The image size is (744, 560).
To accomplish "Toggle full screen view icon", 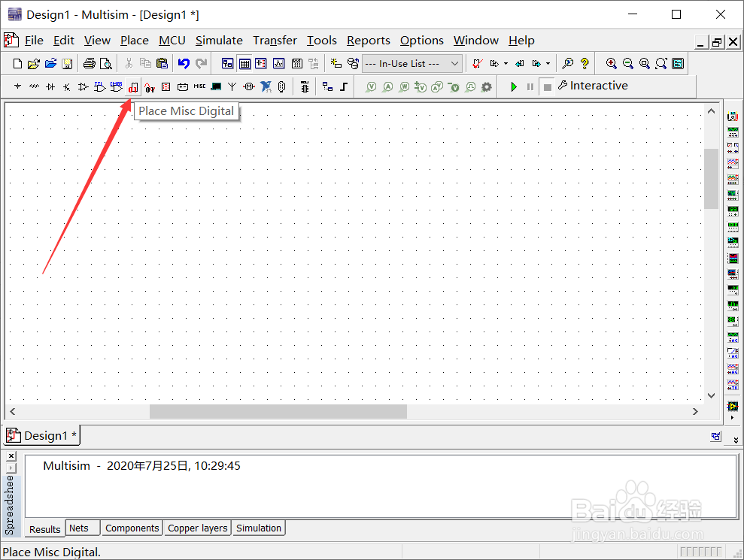I will (x=678, y=64).
